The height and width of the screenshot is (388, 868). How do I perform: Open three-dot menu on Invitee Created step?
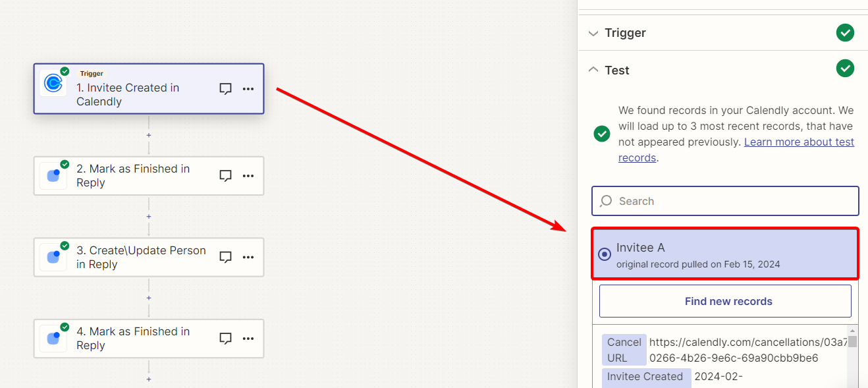coord(248,88)
